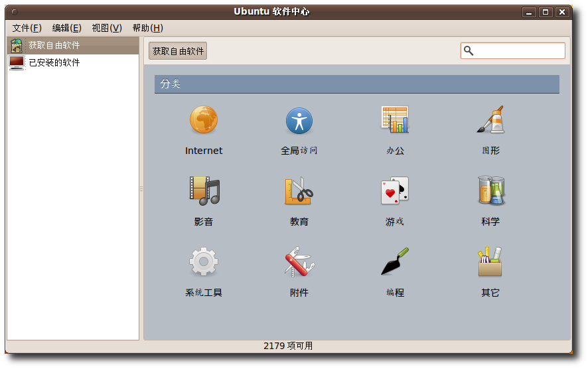Open the 全局访问 accessibility icon
Viewport: 588px width, 369px height.
(x=299, y=121)
